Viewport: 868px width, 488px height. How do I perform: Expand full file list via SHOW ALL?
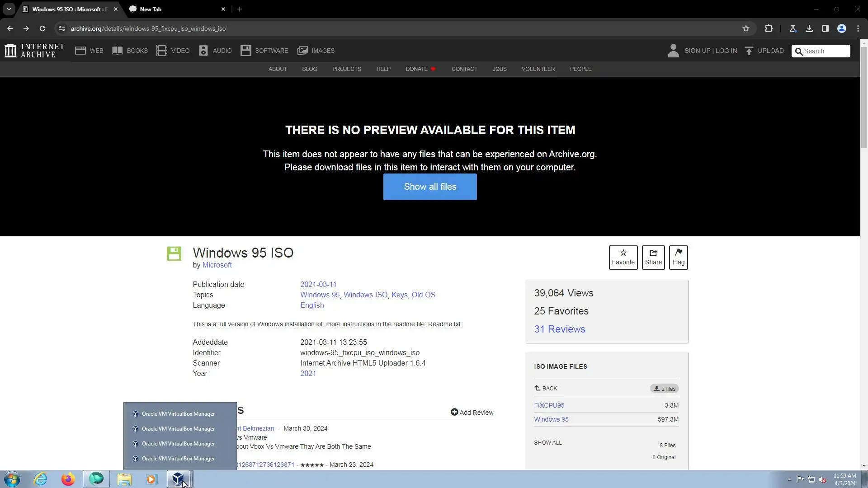547,442
